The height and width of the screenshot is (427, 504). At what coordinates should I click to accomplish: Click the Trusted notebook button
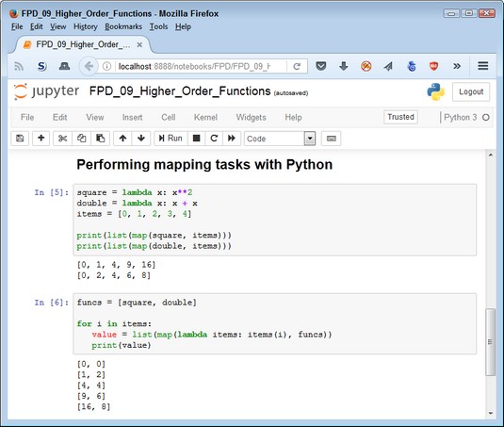pyautogui.click(x=400, y=117)
